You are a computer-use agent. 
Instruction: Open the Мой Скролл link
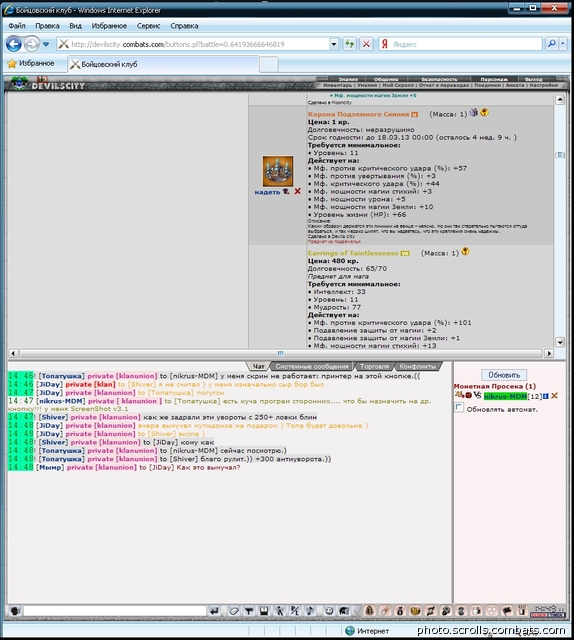[398, 85]
